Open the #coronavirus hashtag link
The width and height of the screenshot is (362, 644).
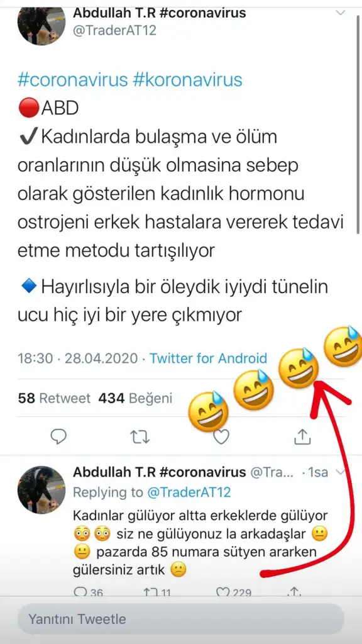pyautogui.click(x=73, y=80)
